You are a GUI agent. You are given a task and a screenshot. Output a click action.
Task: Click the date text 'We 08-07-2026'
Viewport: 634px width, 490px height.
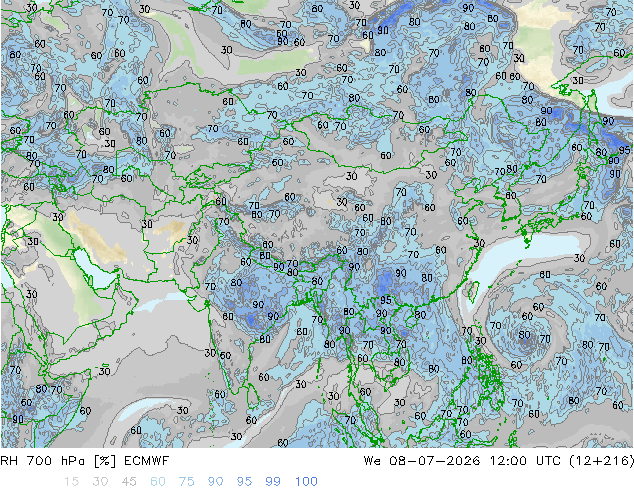[422, 461]
